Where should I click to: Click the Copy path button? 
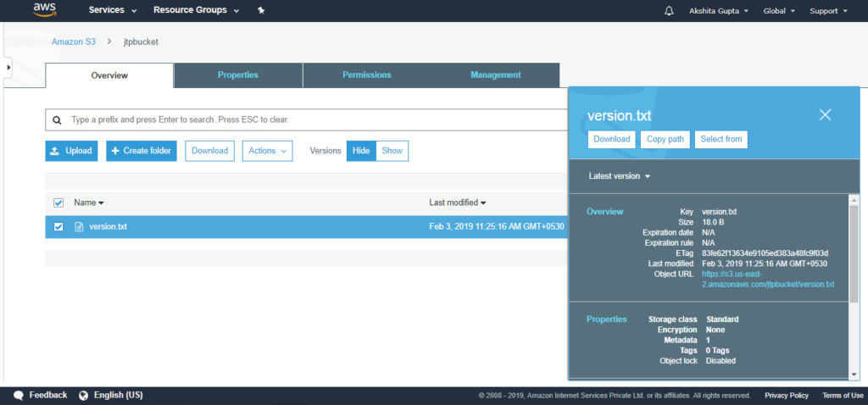pos(665,139)
